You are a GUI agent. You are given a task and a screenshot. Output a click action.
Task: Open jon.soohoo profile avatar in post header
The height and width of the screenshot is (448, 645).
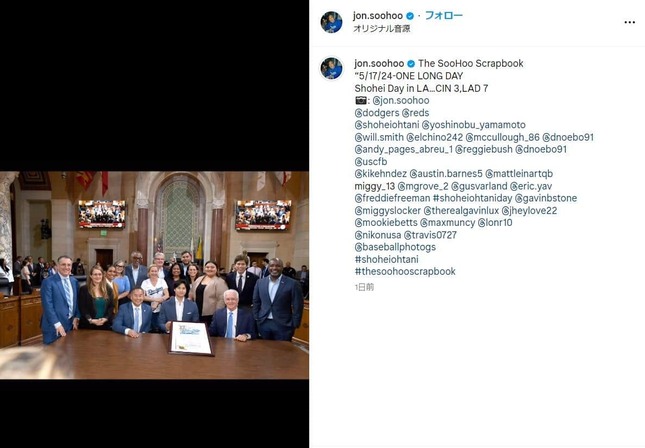pyautogui.click(x=332, y=22)
